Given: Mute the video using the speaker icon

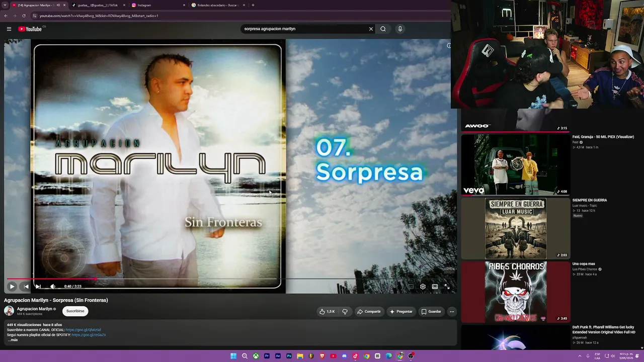Looking at the screenshot, I should coord(53,286).
